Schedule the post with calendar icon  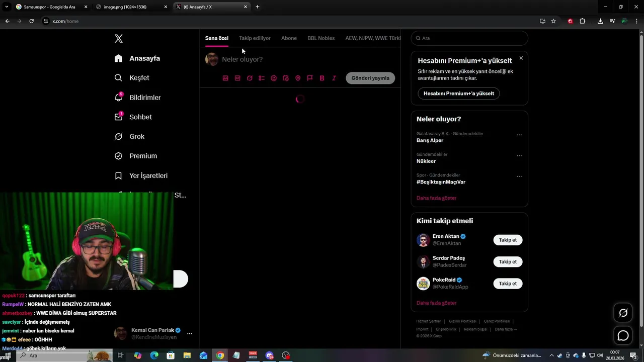point(286,78)
